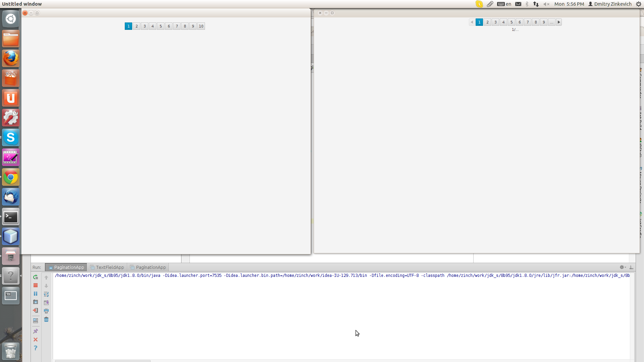644x362 pixels.
Task: Pause program output using the pause icon
Action: pyautogui.click(x=36, y=294)
